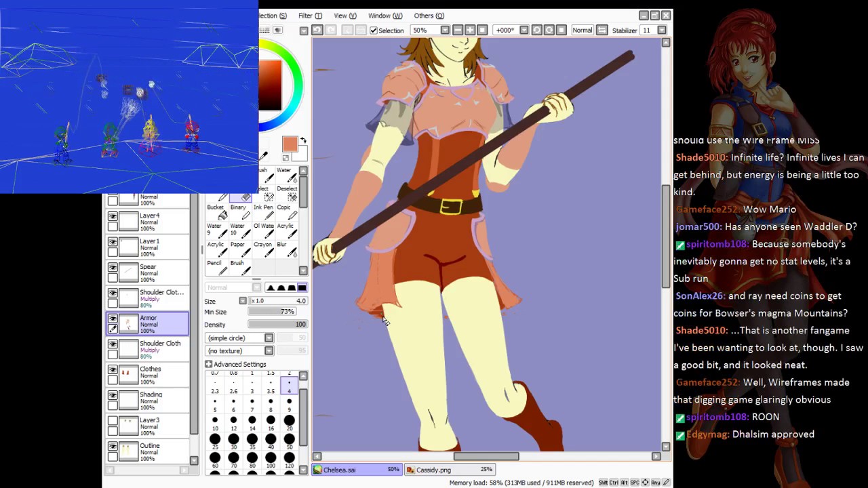Switch to the Cassidy.png canvas tab
This screenshot has height=488, width=868.
tap(450, 470)
